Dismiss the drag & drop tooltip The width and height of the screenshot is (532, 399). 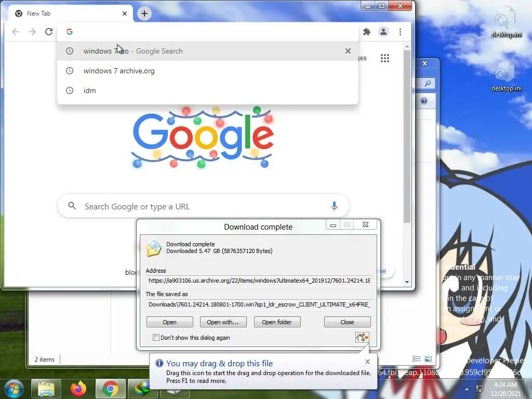(x=367, y=362)
